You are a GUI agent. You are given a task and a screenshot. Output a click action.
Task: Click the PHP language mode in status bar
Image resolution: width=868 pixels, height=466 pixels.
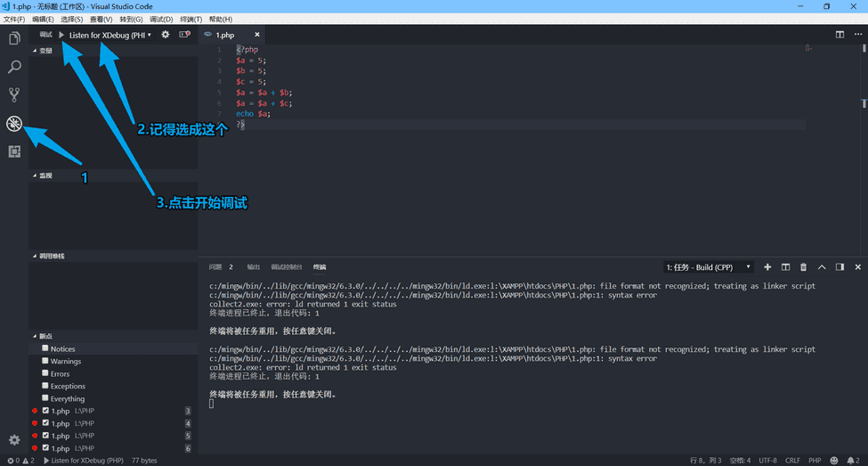click(x=815, y=461)
